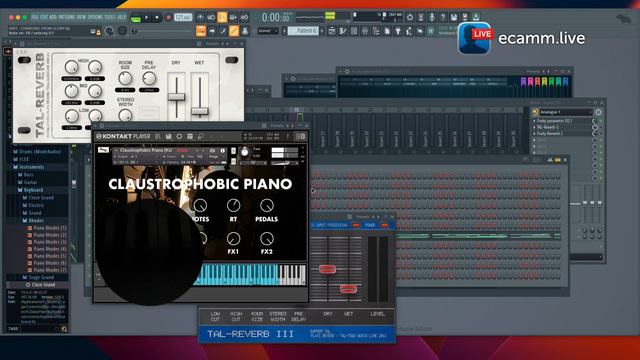Open the VIEW menu
Viewport: 640px width, 360px height.
[82, 18]
